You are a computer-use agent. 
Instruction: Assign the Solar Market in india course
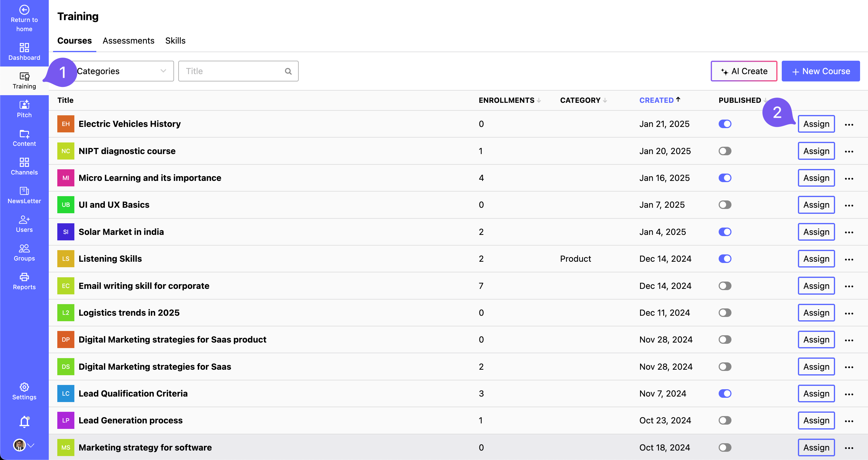[x=816, y=232]
